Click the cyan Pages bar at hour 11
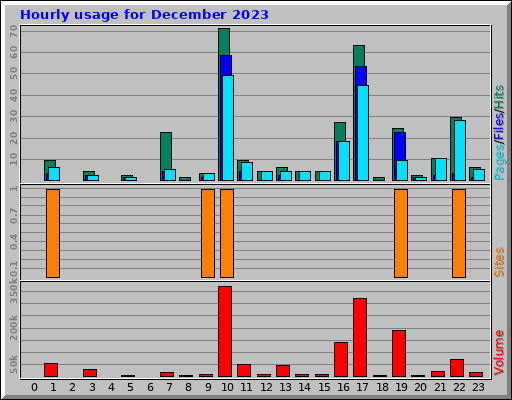Image resolution: width=512 pixels, height=400 pixels. point(247,172)
